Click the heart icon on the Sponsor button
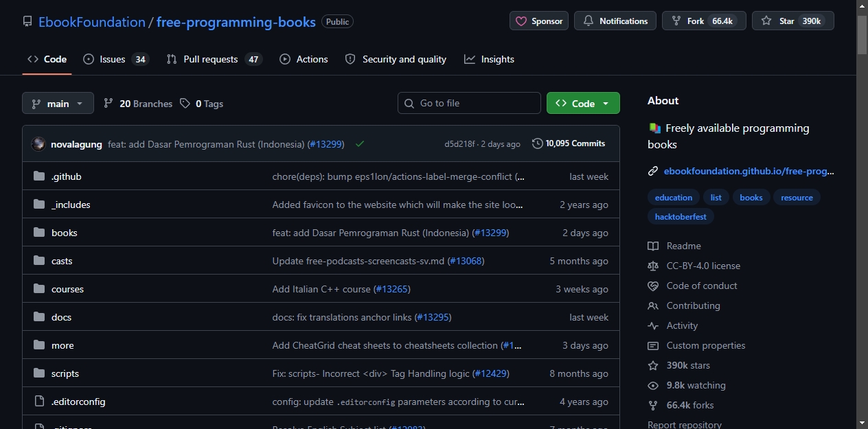Screen dimensions: 868x429 tap(521, 21)
